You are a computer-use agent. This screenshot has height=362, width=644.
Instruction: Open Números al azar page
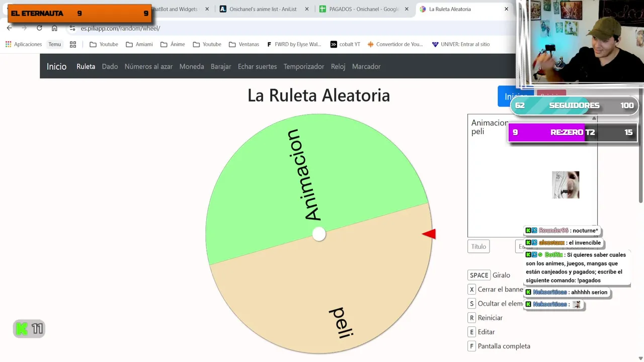pos(148,66)
